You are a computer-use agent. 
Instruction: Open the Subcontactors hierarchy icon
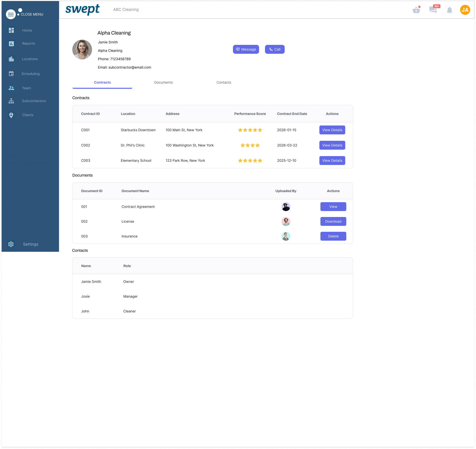tap(11, 101)
